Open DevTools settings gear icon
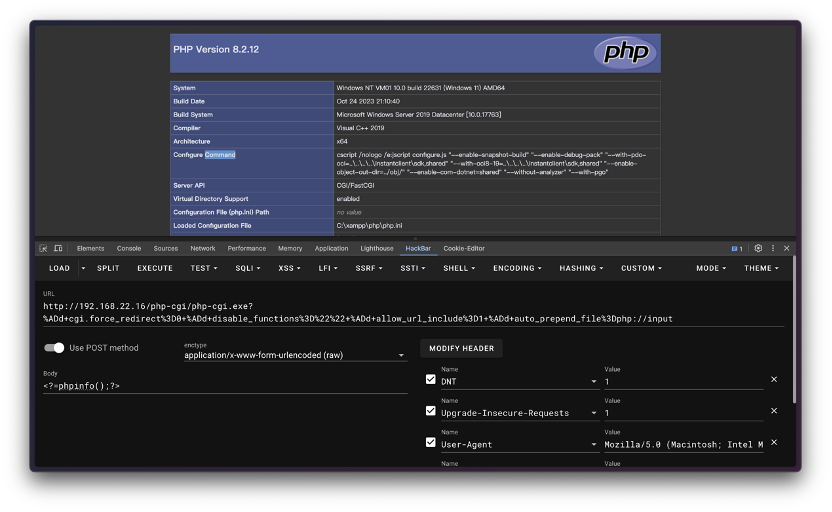Screen dimensions: 832x512 758,248
